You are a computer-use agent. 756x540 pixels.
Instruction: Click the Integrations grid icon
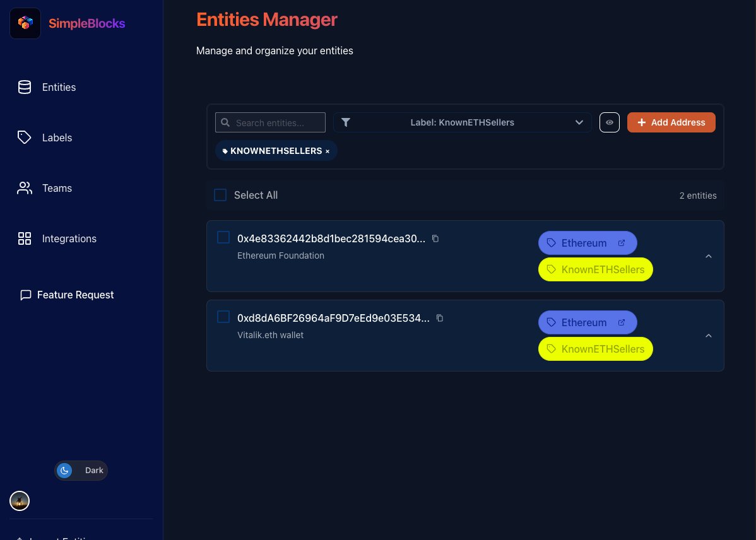tap(25, 238)
